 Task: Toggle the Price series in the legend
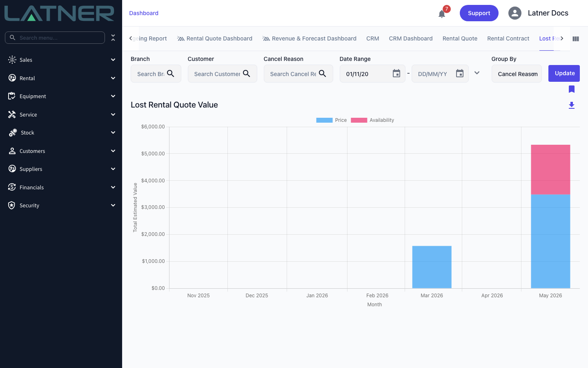click(332, 120)
